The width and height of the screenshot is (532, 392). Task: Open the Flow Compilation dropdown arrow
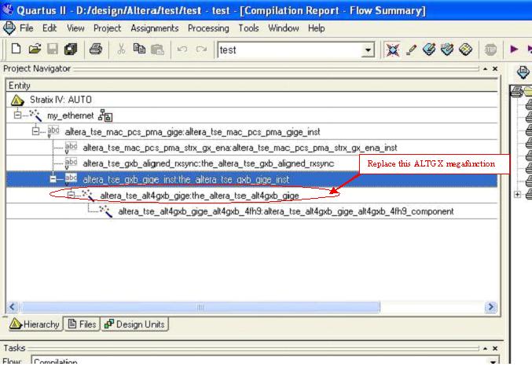[x=493, y=361]
